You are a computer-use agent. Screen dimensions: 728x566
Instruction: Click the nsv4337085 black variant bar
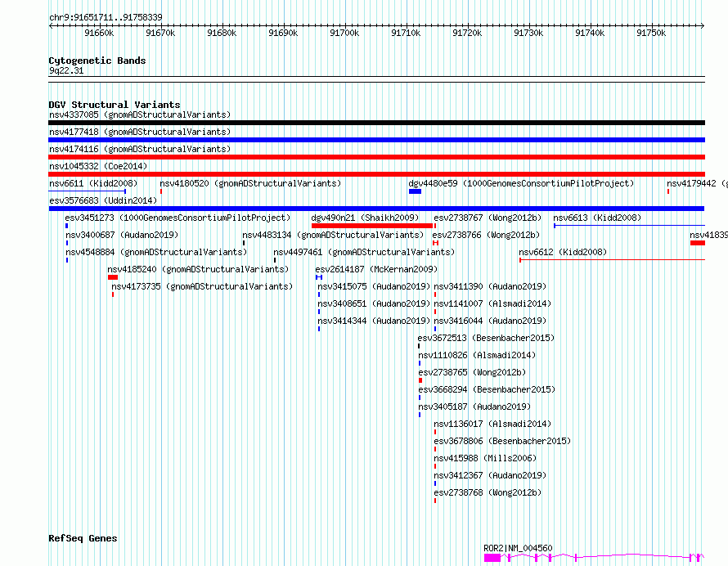376,123
